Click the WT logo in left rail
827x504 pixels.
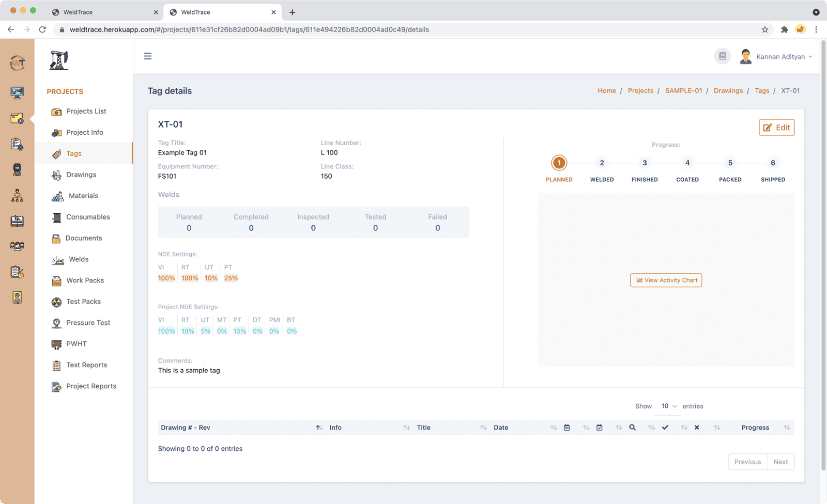coord(17,63)
